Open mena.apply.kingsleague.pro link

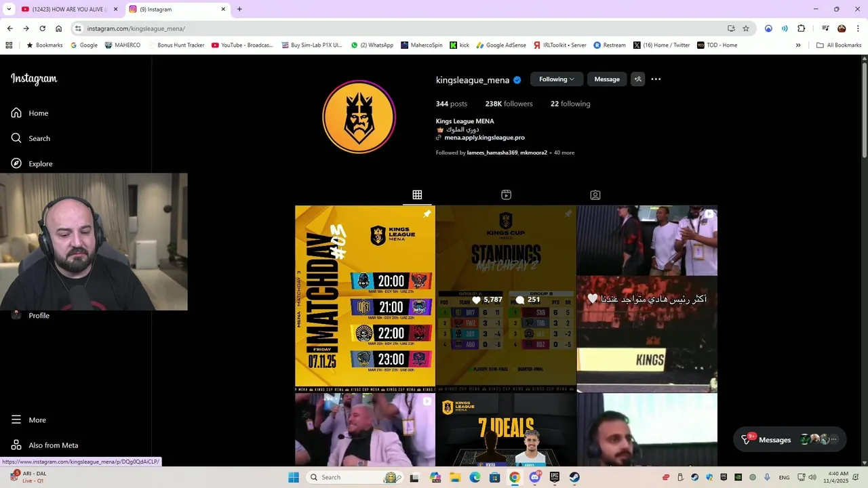pos(484,138)
